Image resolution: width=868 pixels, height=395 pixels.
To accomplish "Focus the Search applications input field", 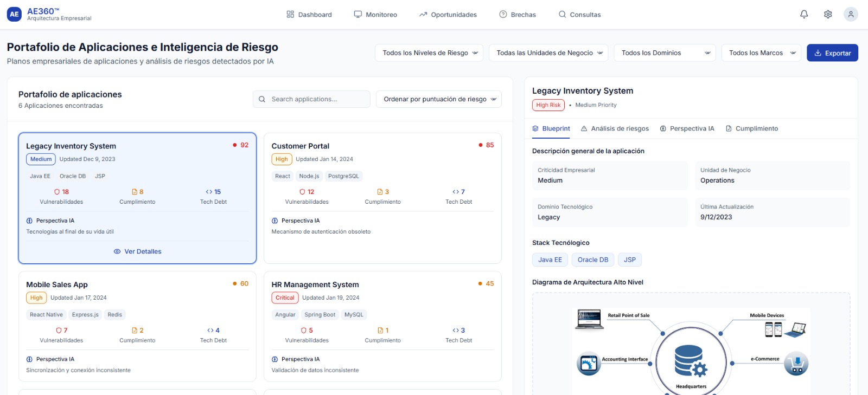I will click(x=317, y=99).
